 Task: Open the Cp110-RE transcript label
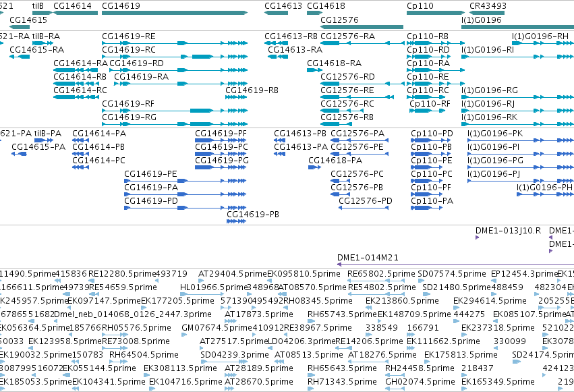(428, 77)
